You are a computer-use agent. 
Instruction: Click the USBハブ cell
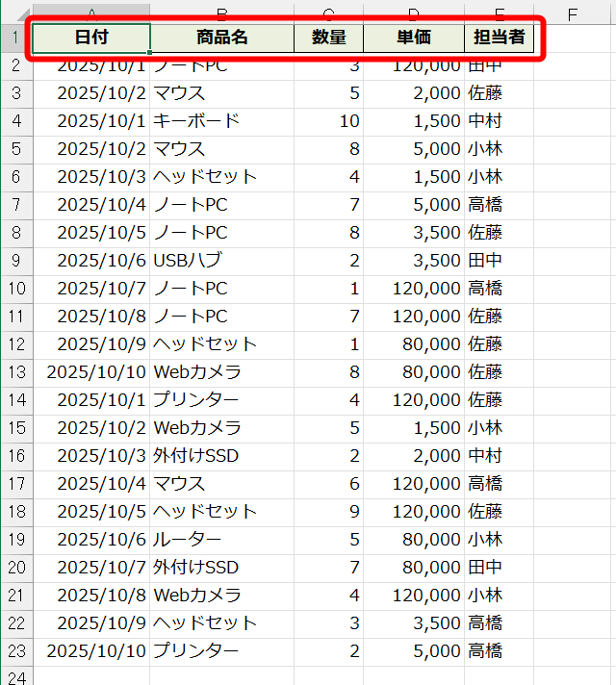pos(222,261)
